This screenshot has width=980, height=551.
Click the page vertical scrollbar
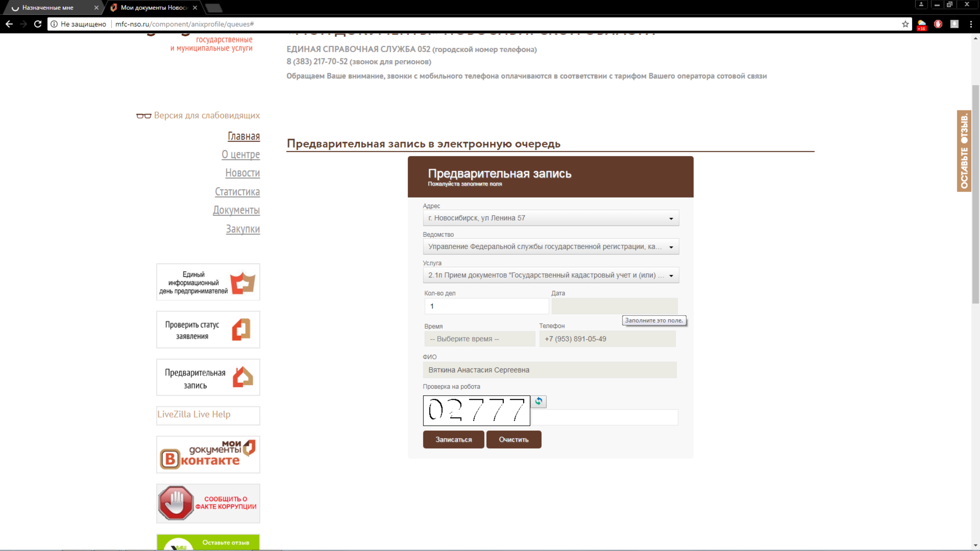[975, 194]
